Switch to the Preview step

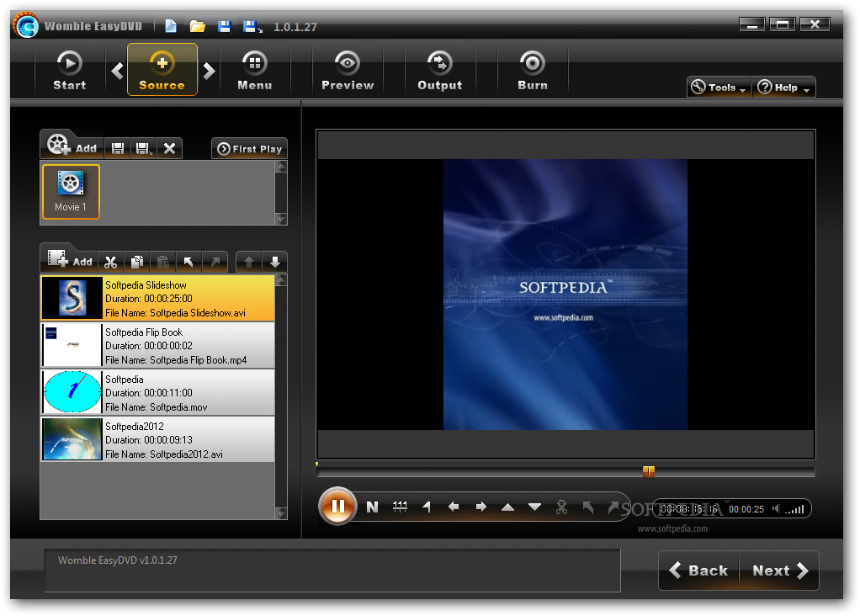coord(348,70)
